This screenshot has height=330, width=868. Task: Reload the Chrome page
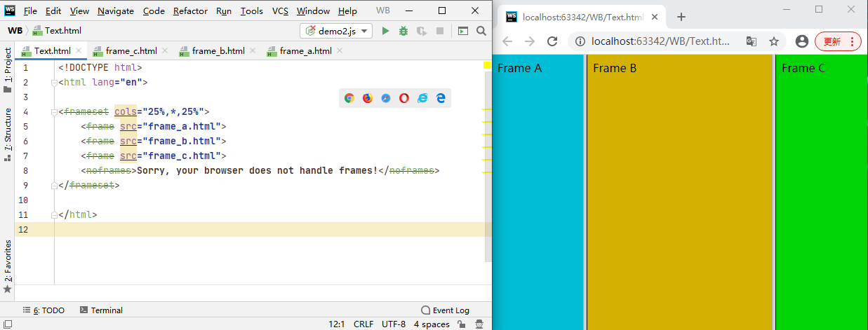click(552, 41)
